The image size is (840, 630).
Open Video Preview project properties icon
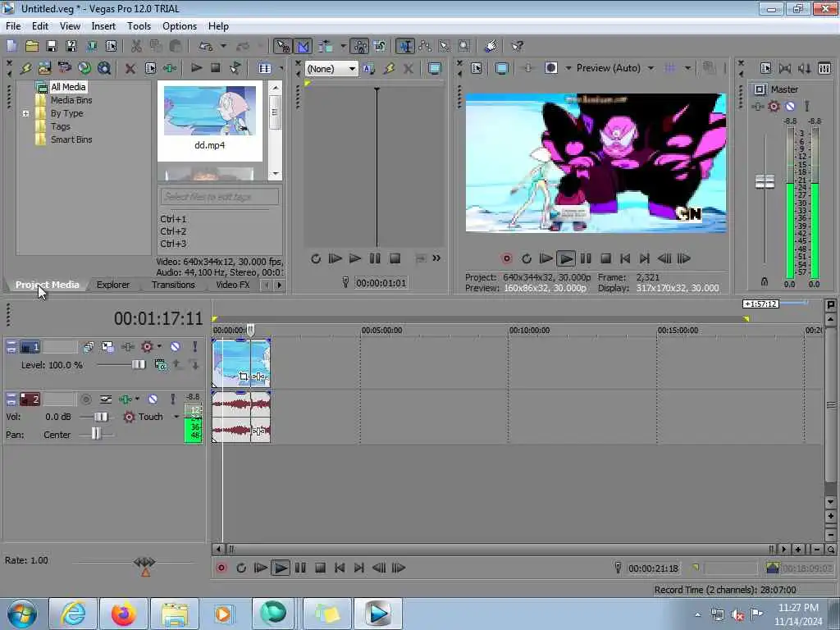tap(477, 68)
